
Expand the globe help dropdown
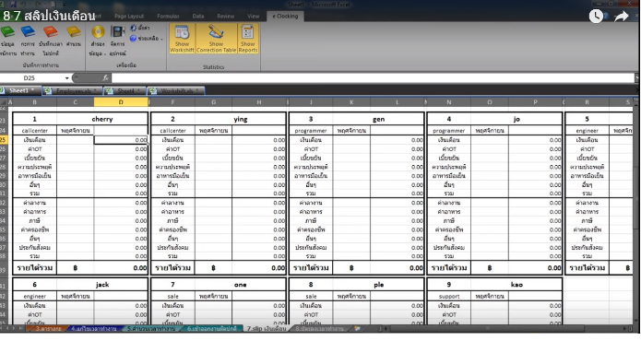[162, 39]
